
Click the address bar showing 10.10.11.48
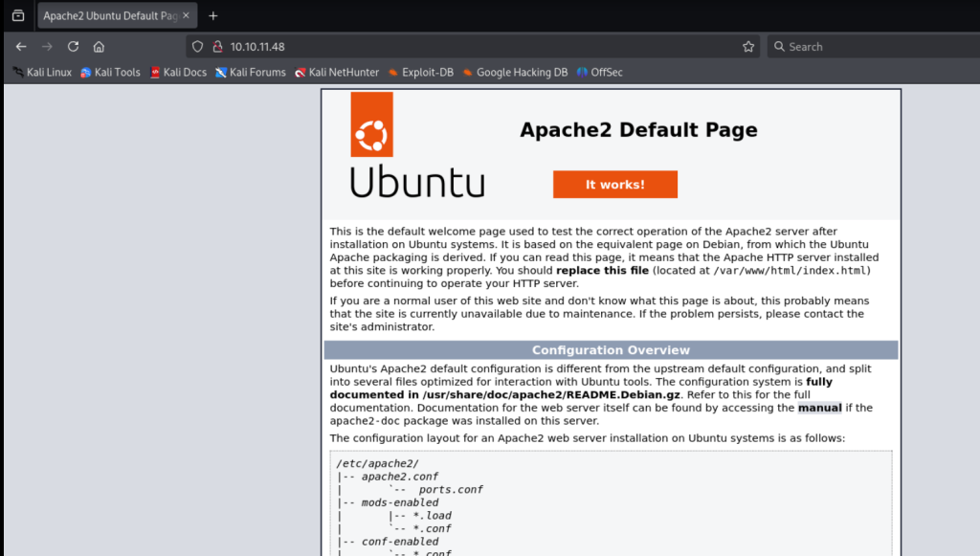coord(472,47)
